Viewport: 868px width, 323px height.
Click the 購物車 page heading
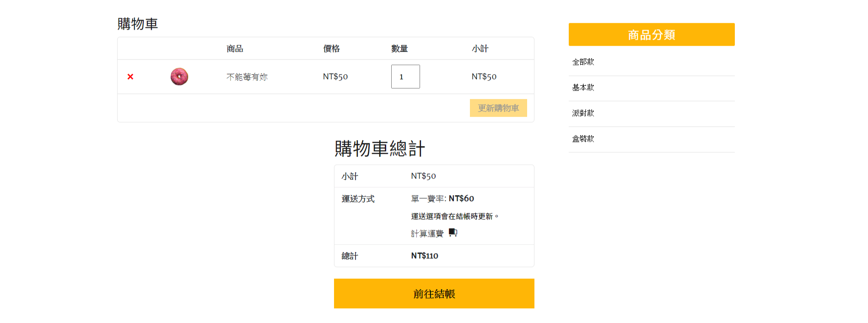138,24
